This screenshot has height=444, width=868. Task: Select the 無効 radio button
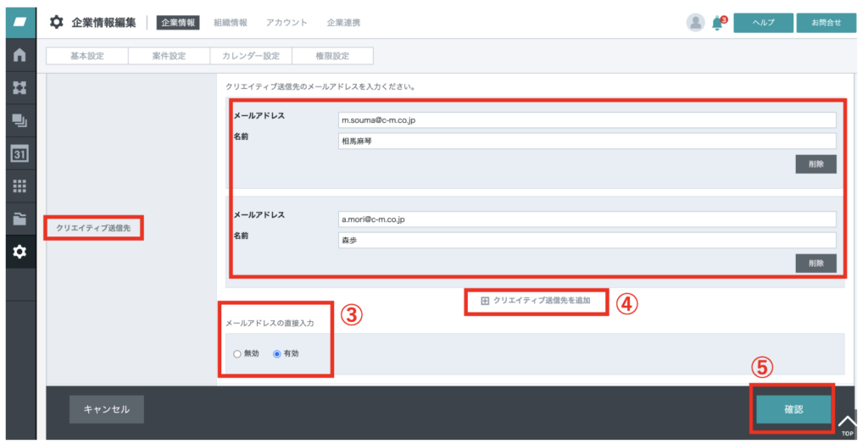tap(237, 354)
